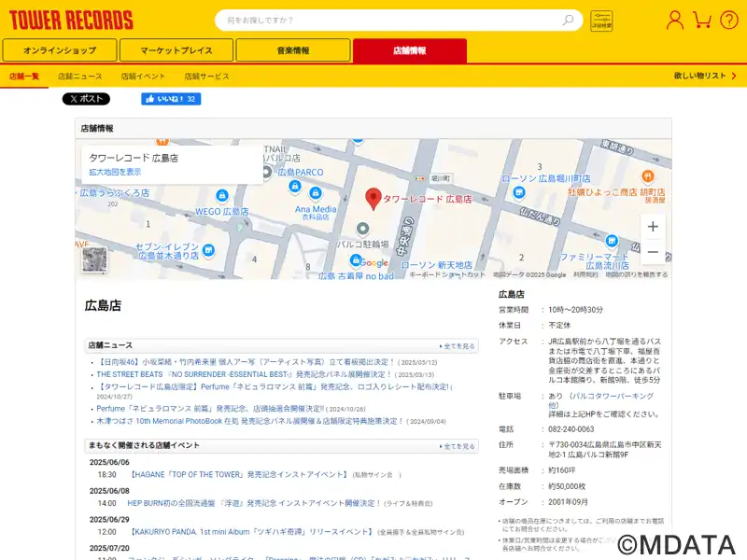Image resolution: width=747 pixels, height=560 pixels.
Task: Click the WEGO 広島店 shop marker
Action: [222, 195]
